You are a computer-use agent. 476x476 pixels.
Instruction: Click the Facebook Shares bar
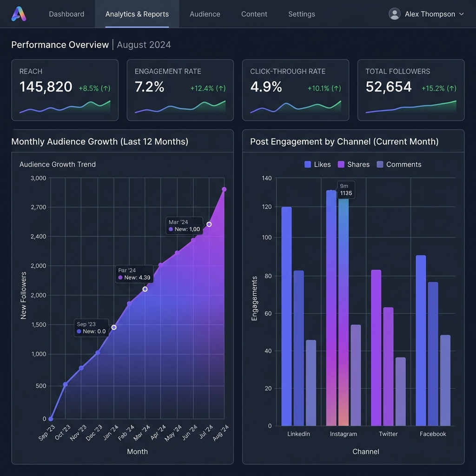(433, 354)
